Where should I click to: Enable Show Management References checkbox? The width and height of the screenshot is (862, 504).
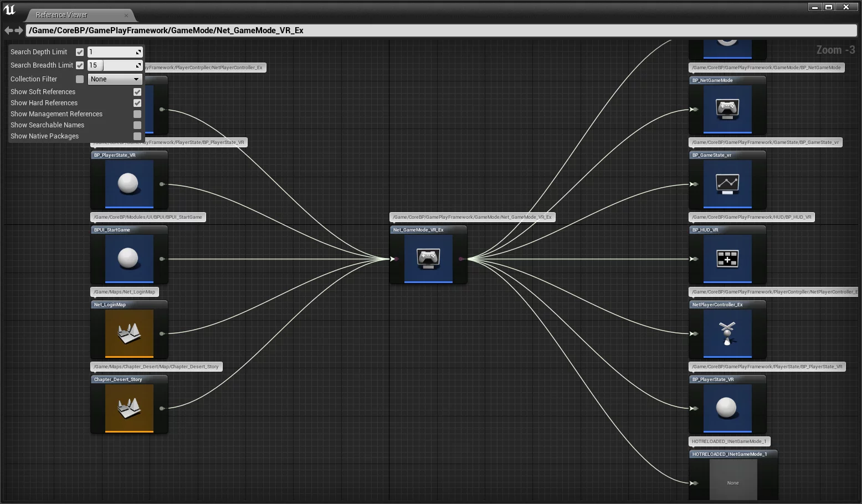pyautogui.click(x=137, y=114)
